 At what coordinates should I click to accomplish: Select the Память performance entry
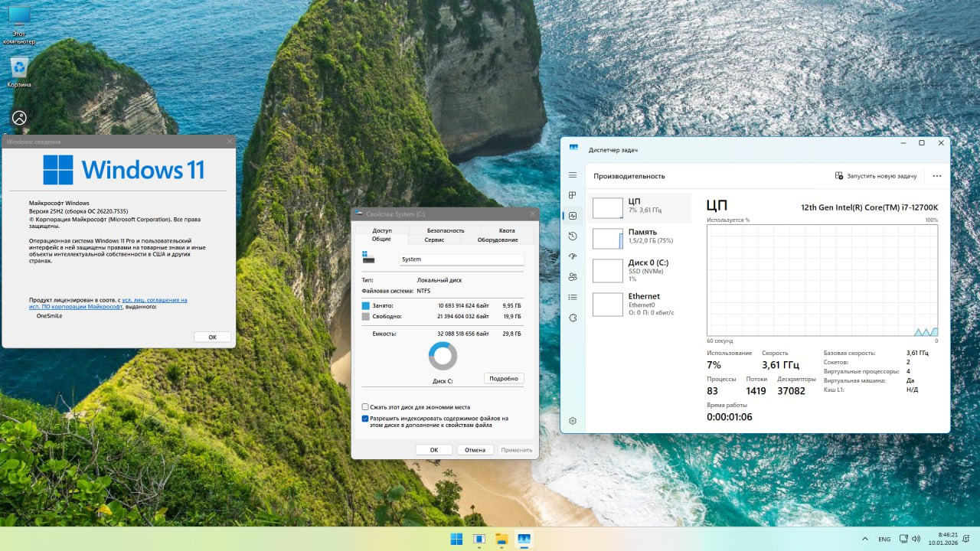641,239
